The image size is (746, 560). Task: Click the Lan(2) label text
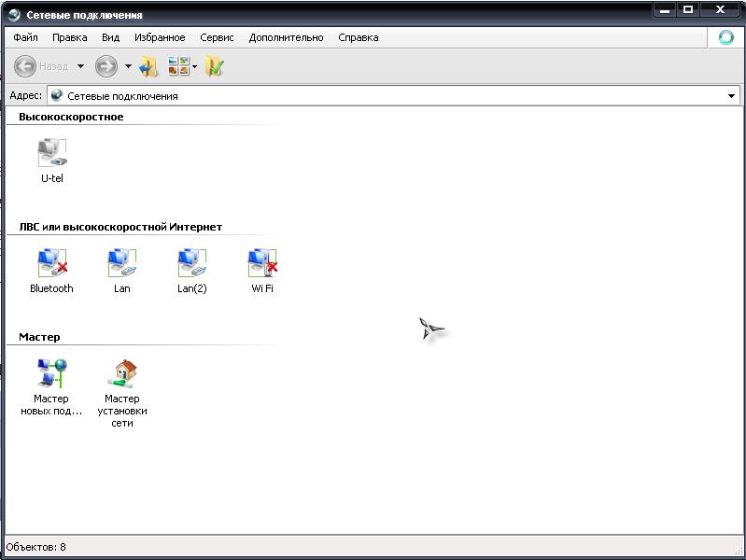pyautogui.click(x=192, y=288)
